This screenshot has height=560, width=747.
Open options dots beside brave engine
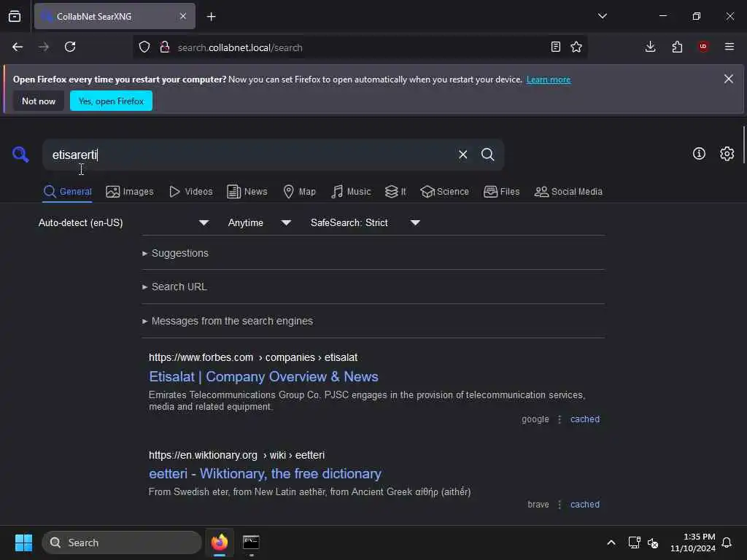[x=560, y=505]
